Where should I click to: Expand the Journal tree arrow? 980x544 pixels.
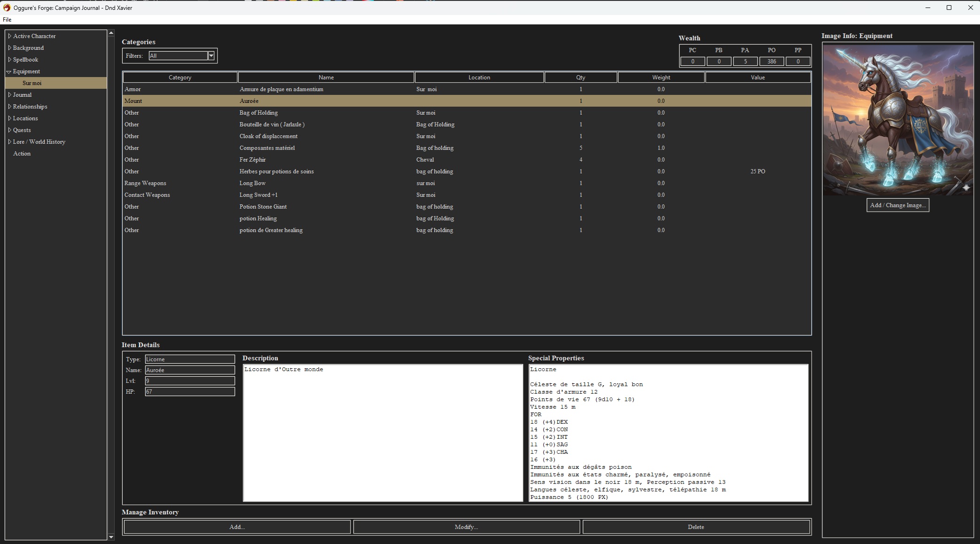[x=9, y=95]
